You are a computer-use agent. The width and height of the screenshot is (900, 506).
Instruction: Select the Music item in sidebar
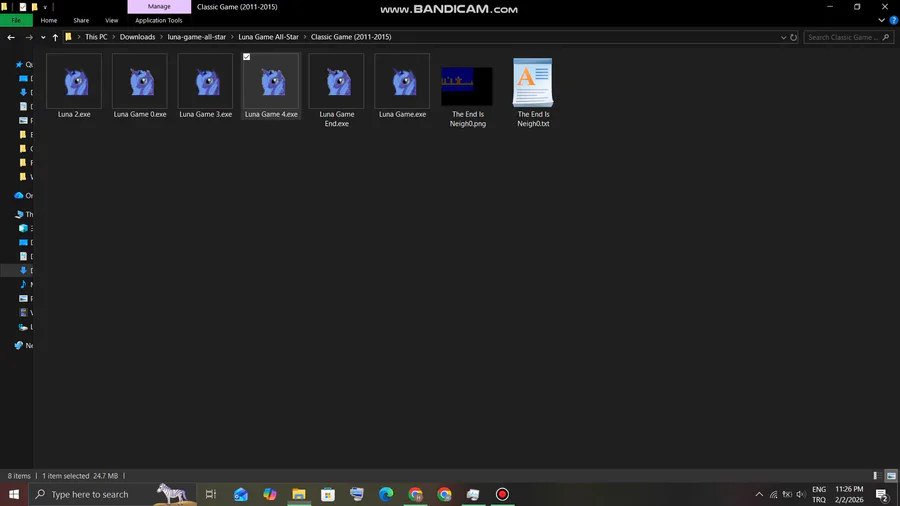pyautogui.click(x=24, y=285)
